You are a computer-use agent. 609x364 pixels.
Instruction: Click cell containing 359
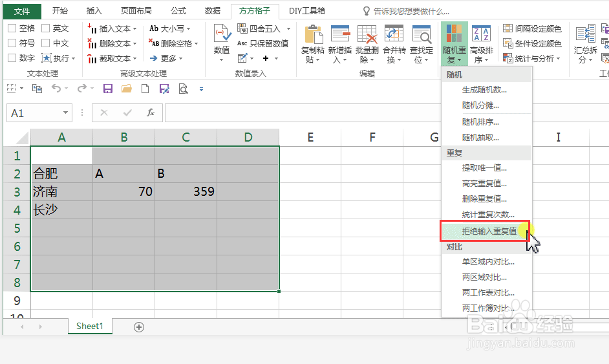[186, 191]
